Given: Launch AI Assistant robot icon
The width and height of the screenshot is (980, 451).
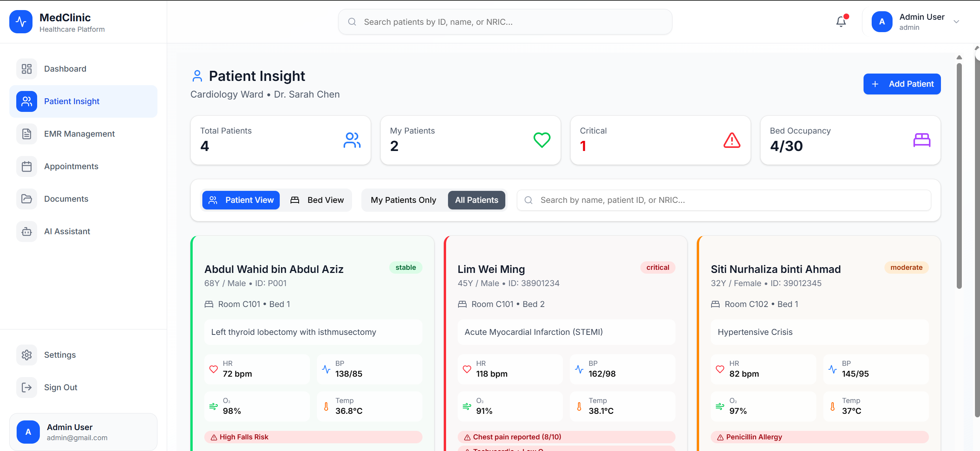Looking at the screenshot, I should [27, 232].
